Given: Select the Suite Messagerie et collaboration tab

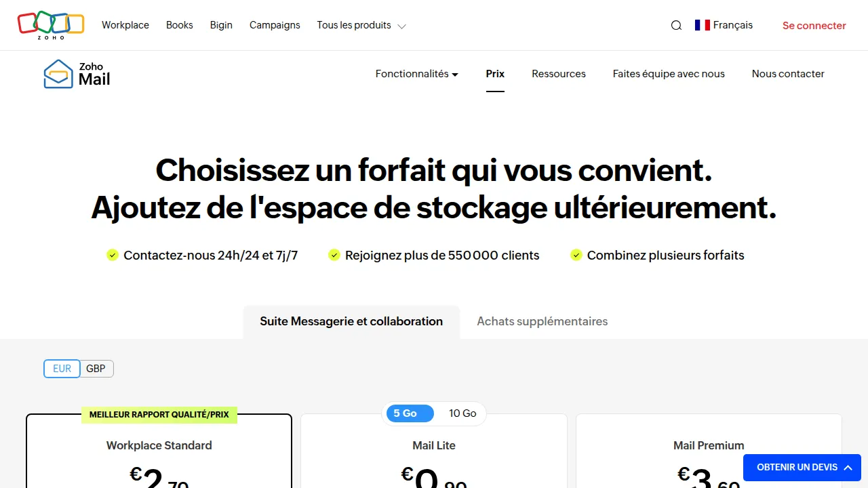Looking at the screenshot, I should [351, 321].
